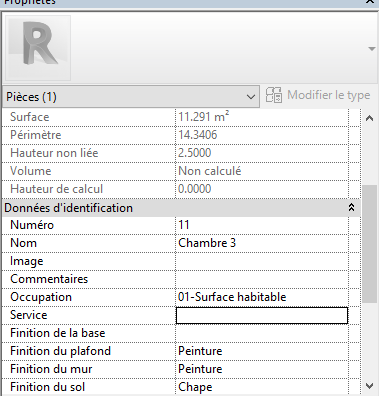Click the Finition de la base field
Viewport: 379px width, 396px height.
click(262, 333)
